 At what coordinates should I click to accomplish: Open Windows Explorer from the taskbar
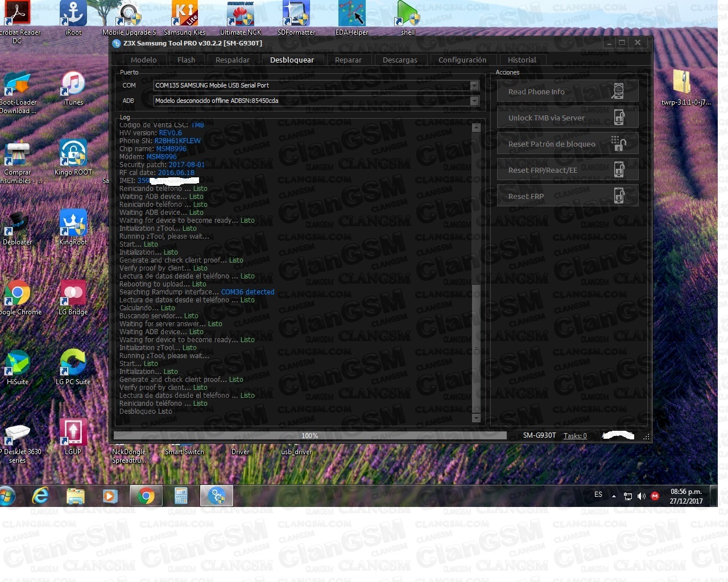[76, 496]
